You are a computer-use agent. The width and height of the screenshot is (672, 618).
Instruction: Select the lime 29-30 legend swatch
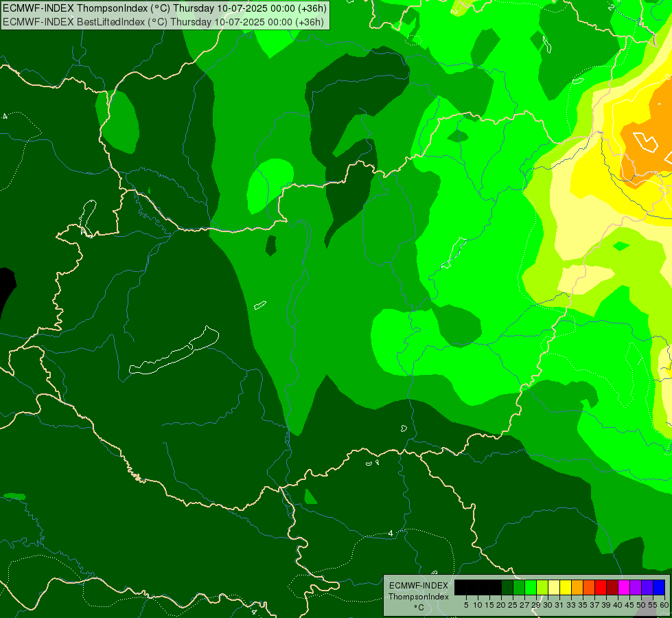click(x=542, y=588)
